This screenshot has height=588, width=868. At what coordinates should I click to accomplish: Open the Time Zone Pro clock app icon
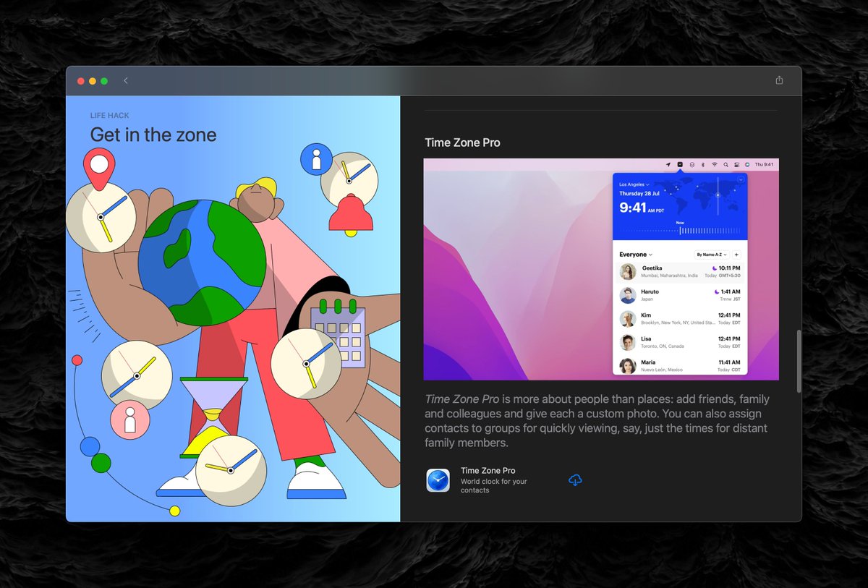(x=438, y=480)
